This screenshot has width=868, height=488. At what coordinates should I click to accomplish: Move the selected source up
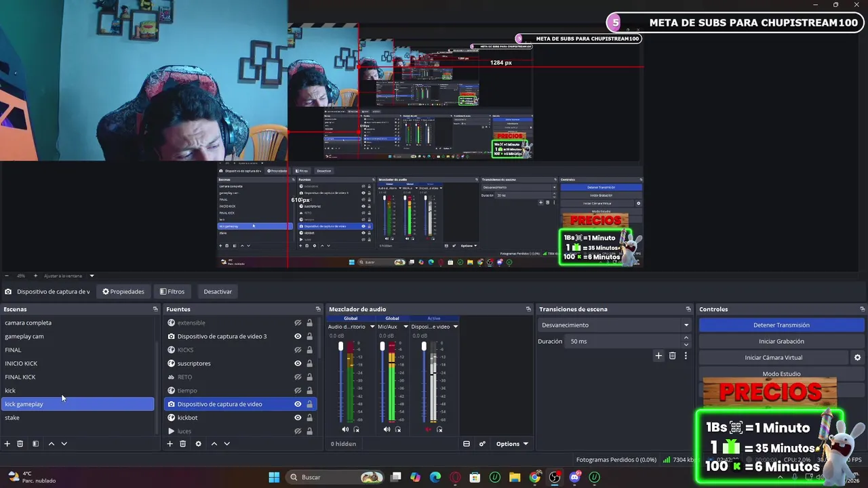tap(214, 444)
